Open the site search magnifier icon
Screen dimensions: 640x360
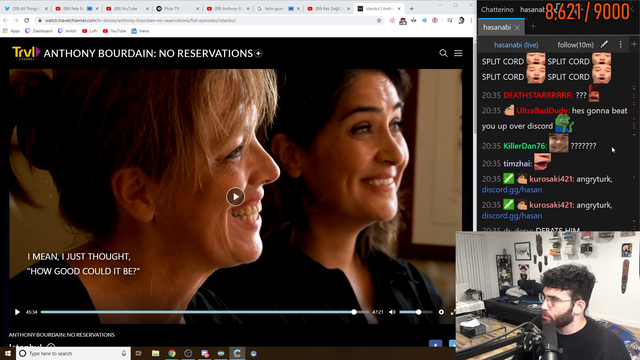click(x=443, y=53)
